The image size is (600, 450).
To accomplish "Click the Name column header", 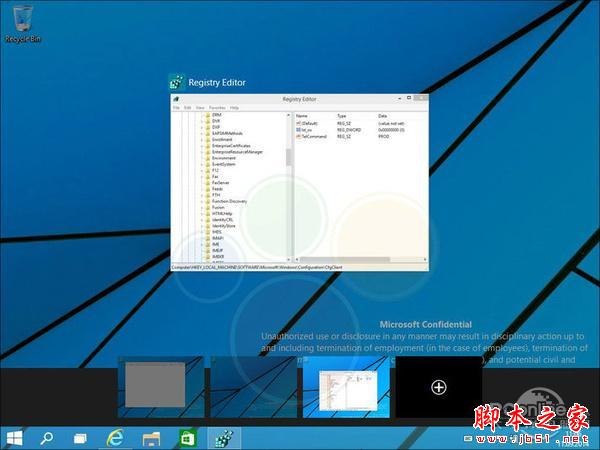I will coord(302,116).
